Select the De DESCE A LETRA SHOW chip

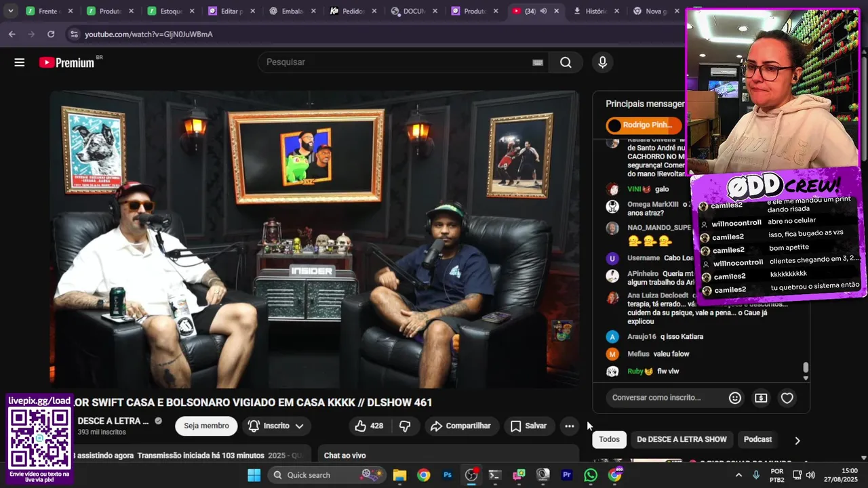682,439
